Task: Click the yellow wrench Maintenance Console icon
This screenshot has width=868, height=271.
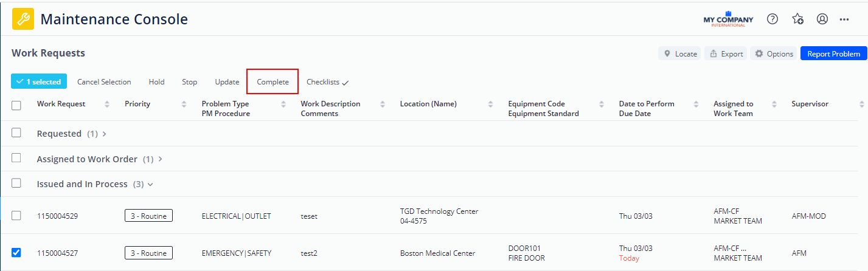Action: coord(23,19)
